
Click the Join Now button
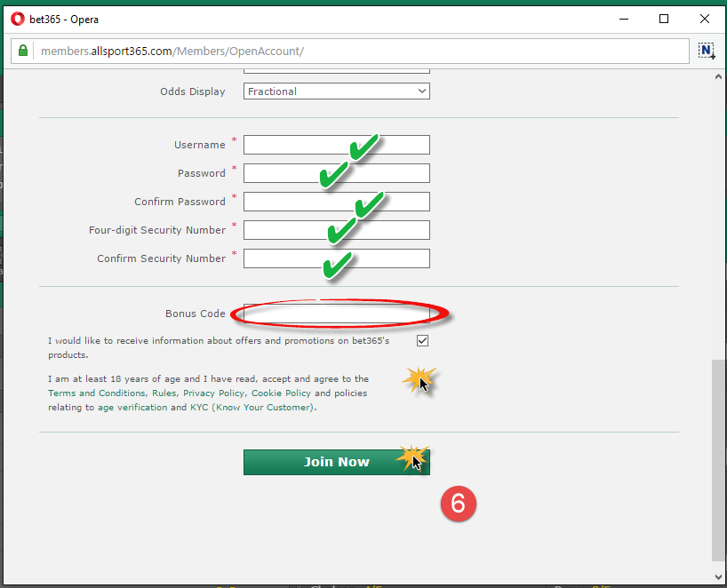pos(337,462)
